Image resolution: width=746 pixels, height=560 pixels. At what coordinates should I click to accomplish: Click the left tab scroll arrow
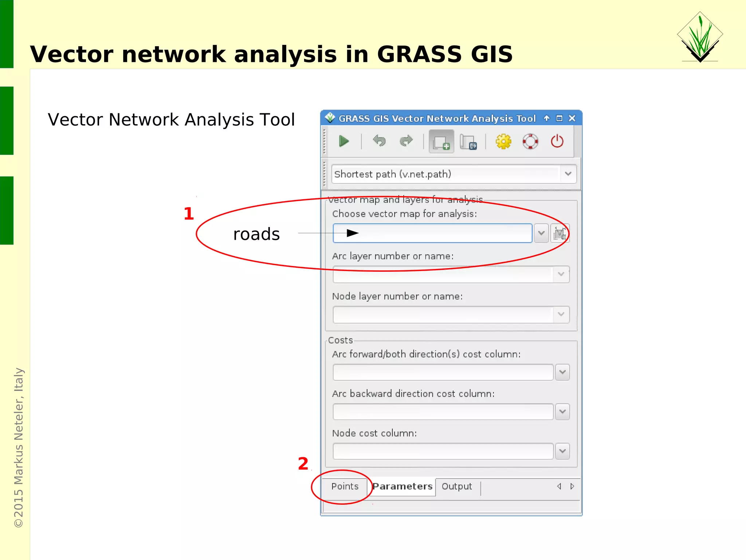(559, 486)
